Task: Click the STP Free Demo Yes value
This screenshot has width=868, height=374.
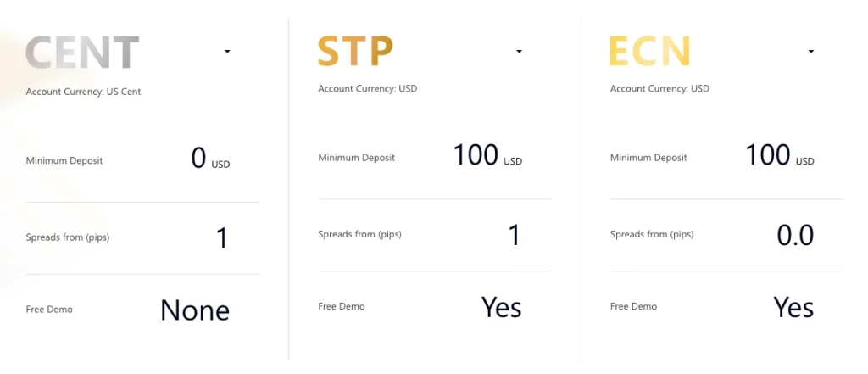Action: coord(502,307)
